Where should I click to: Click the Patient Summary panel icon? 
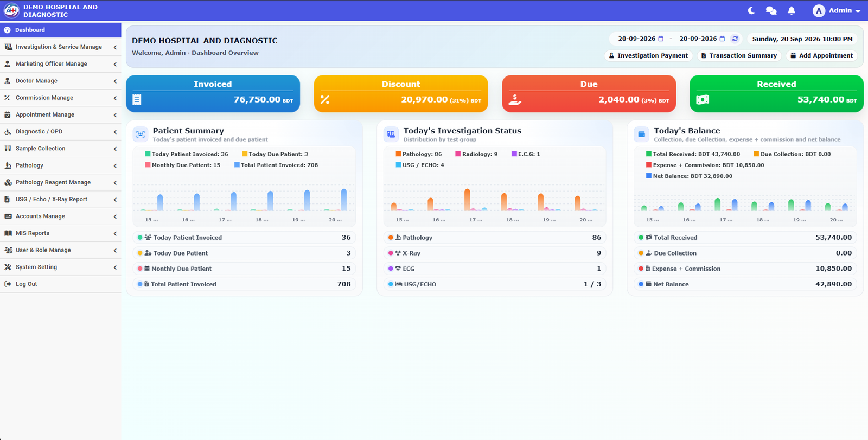coord(141,135)
